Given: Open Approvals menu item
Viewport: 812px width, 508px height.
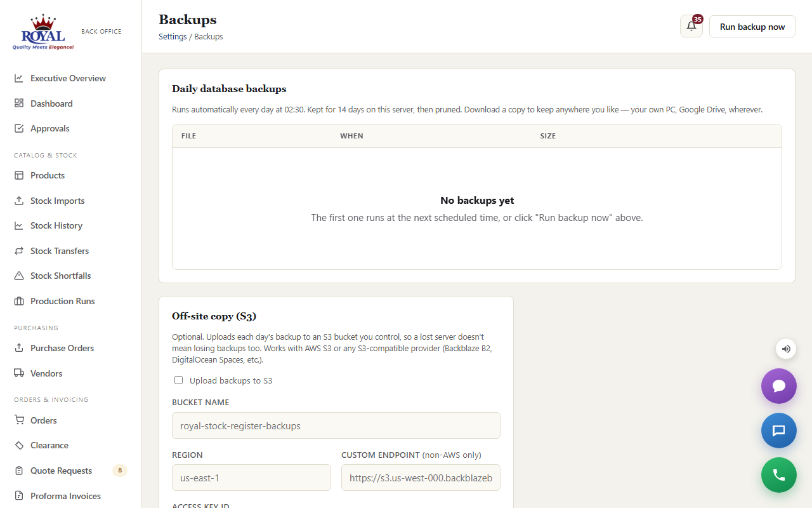Looking at the screenshot, I should pyautogui.click(x=70, y=128).
